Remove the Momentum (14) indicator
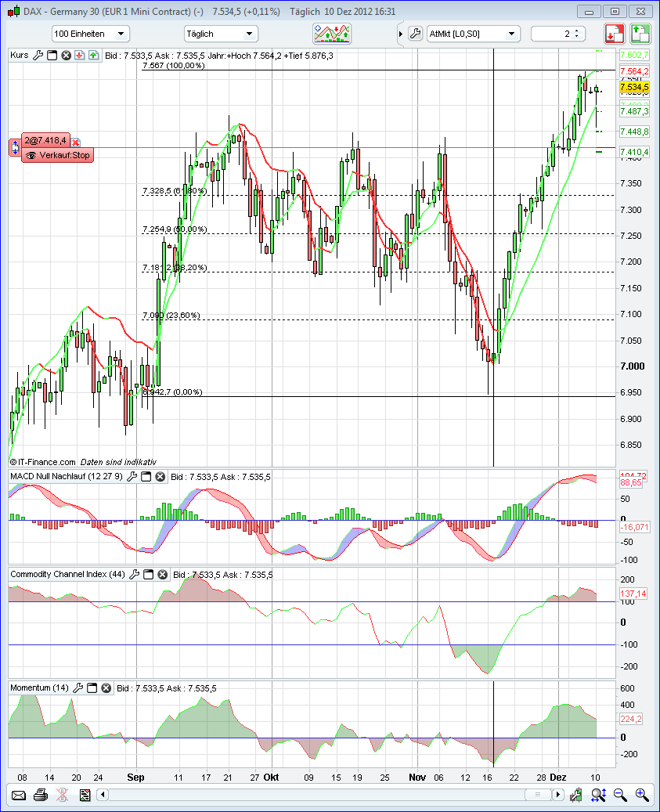660x812 pixels. click(106, 687)
